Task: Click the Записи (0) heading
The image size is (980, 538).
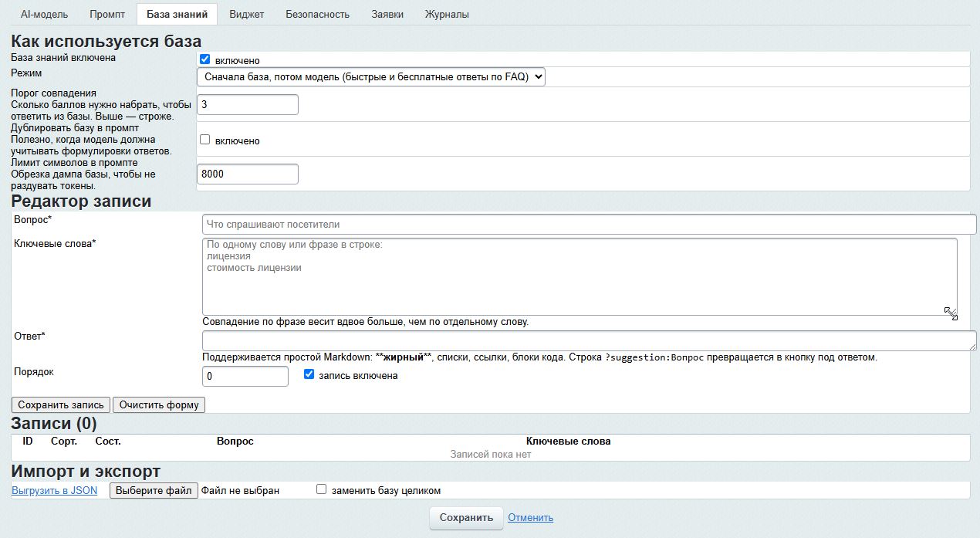Action: [54, 423]
